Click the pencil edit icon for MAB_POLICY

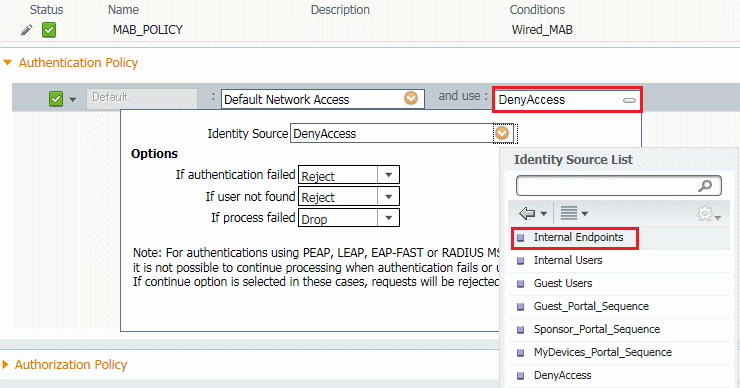click(27, 30)
